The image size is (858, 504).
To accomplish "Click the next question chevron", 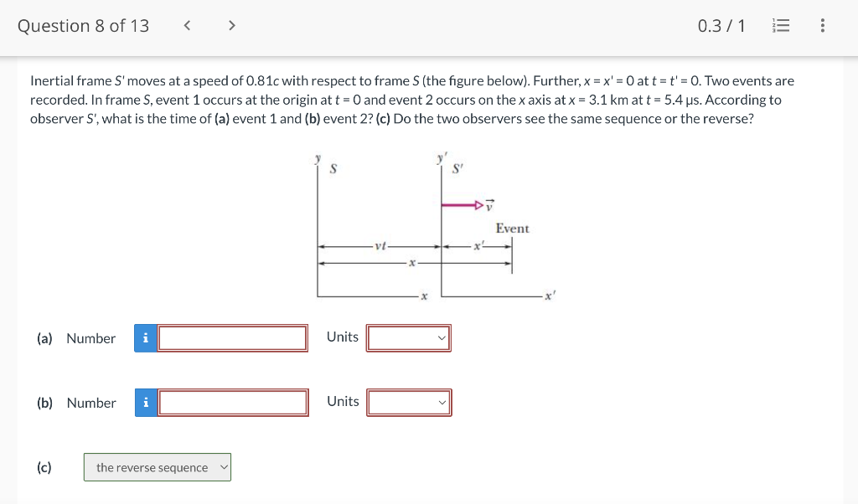I will tap(232, 25).
